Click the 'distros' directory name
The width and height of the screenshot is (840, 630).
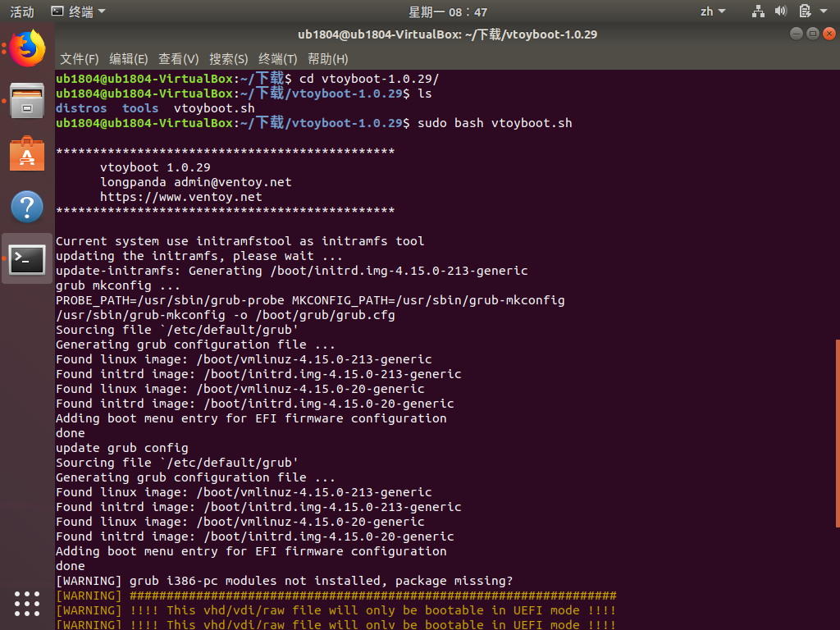81,108
